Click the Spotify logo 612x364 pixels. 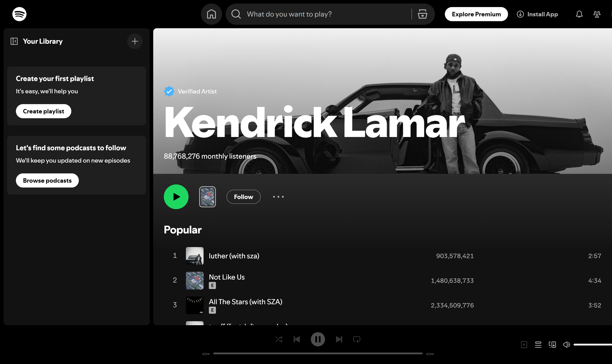click(x=19, y=14)
